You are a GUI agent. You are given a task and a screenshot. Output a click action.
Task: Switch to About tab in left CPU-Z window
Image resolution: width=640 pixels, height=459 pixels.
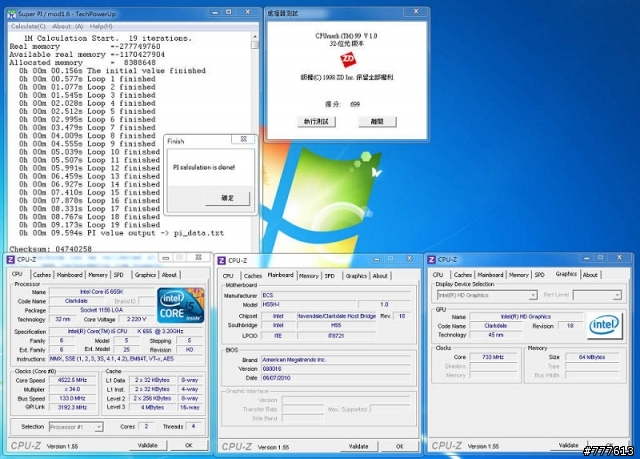(x=169, y=275)
